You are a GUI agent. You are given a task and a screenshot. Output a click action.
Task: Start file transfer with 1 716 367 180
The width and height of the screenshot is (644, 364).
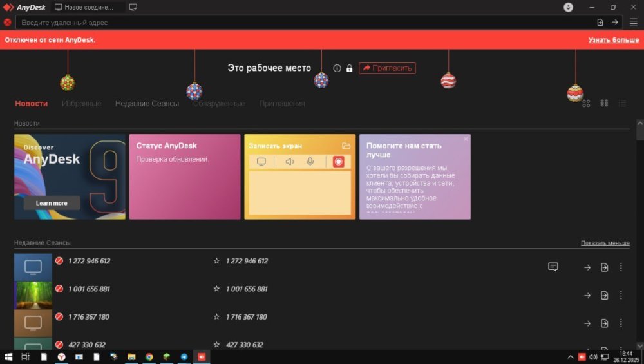point(604,323)
